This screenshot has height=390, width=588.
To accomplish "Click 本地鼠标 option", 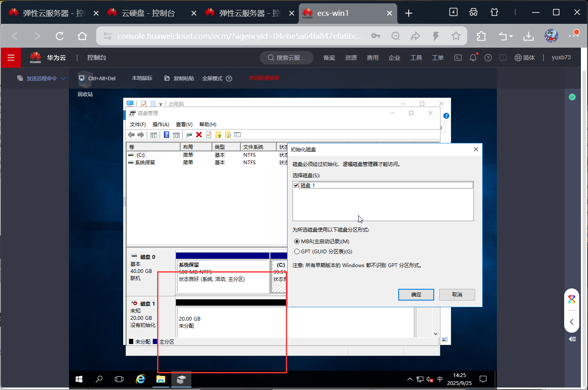I will coord(142,78).
